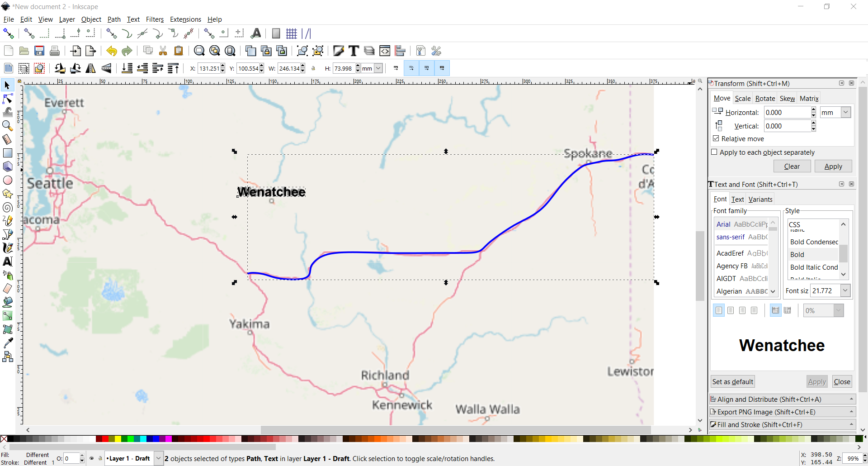This screenshot has width=868, height=466.
Task: Open the mm units dropdown in Transform
Action: pyautogui.click(x=844, y=112)
